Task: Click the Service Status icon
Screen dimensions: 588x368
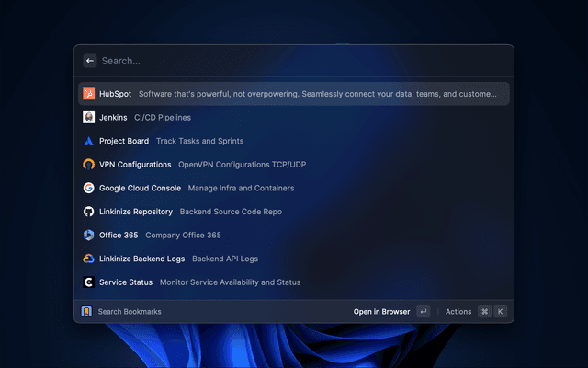Action: pyautogui.click(x=89, y=282)
